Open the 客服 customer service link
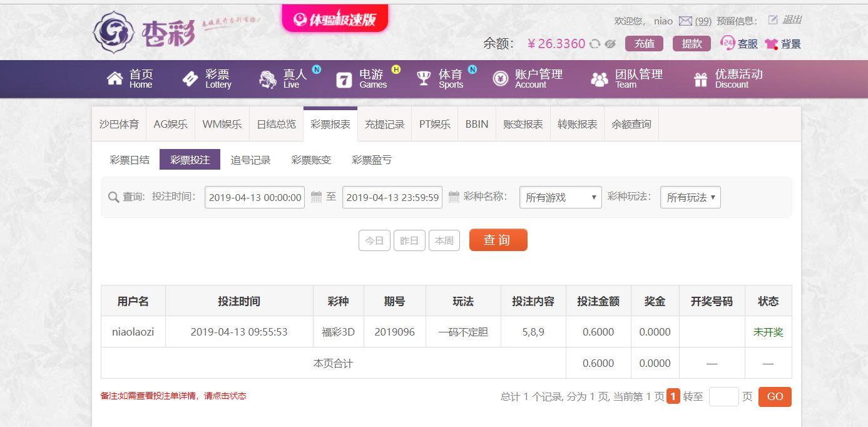Image resolution: width=868 pixels, height=427 pixels. point(747,44)
